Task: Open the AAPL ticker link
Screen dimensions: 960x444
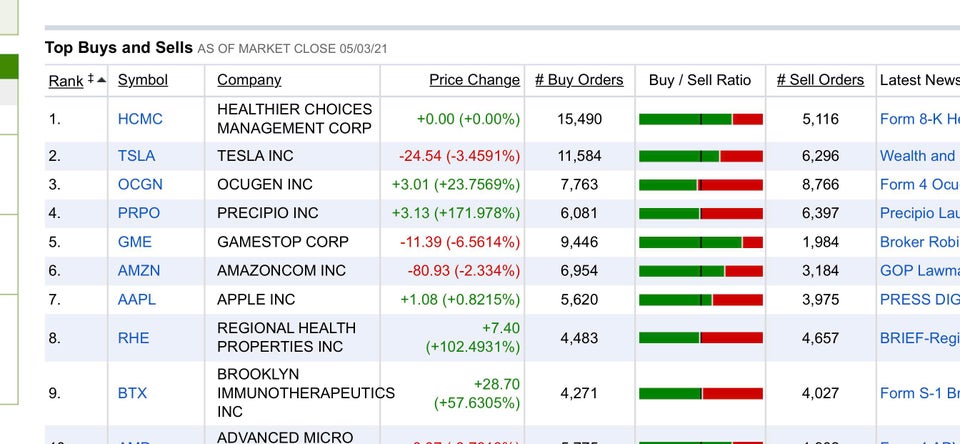Action: tap(137, 299)
